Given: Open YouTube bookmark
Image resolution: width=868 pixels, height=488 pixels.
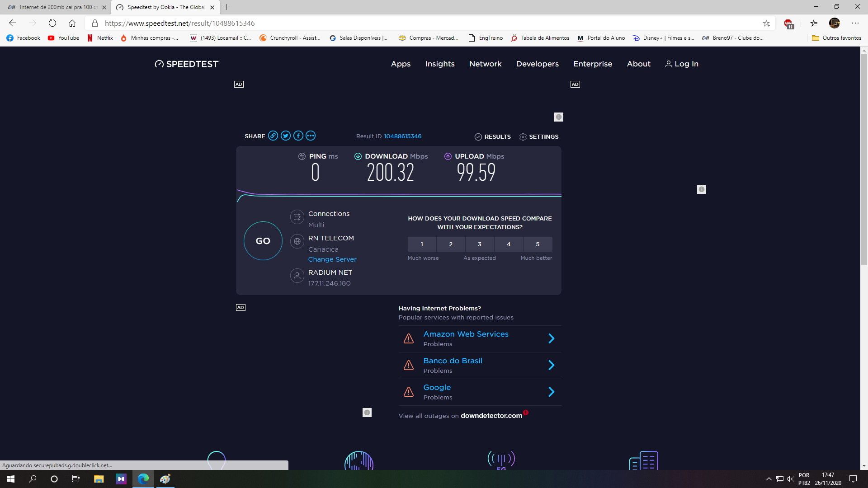Looking at the screenshot, I should [x=64, y=38].
